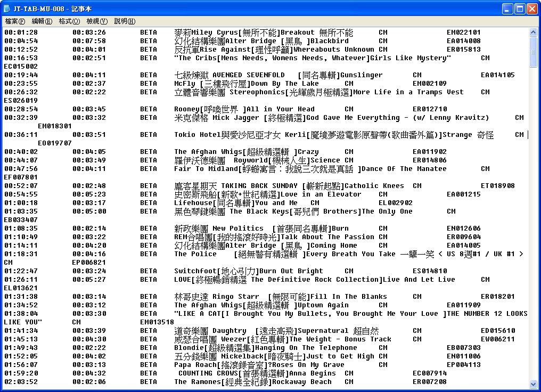The height and width of the screenshot is (392, 541).
Task: Click the text TAKING BACK SUNDAY
Action: (x=259, y=186)
